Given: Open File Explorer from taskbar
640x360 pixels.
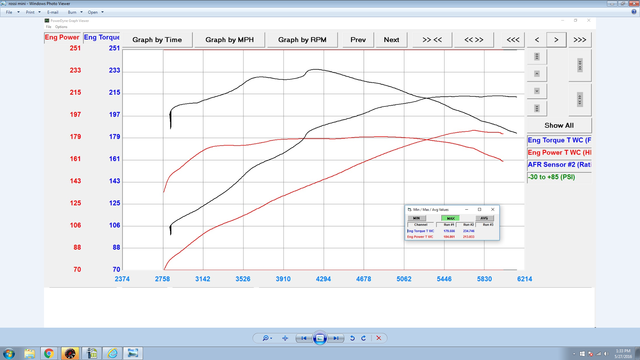Looking at the screenshot, I should coord(29,353).
